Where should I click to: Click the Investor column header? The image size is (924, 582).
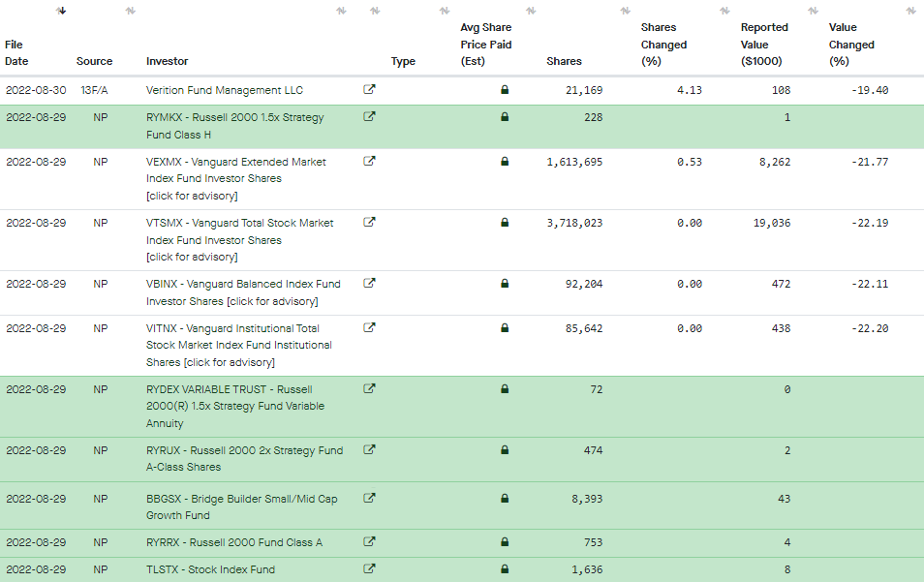pyautogui.click(x=168, y=61)
